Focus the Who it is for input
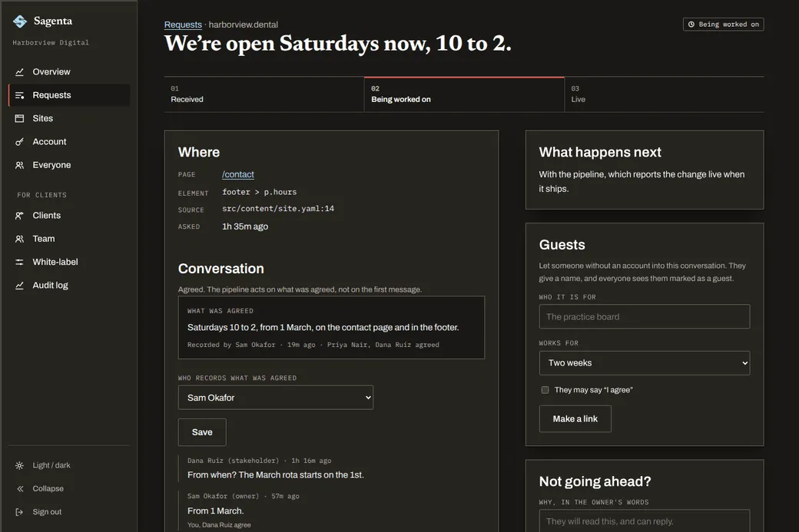 [645, 316]
